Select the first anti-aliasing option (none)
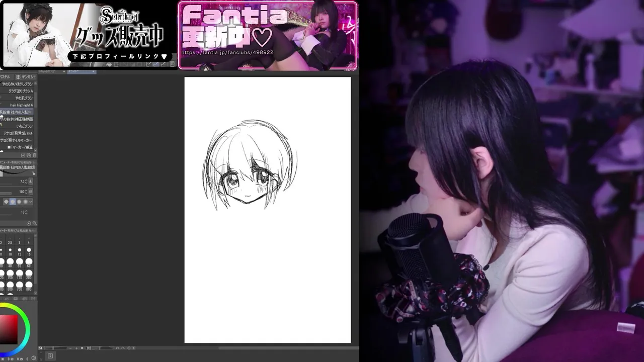 click(x=6, y=202)
